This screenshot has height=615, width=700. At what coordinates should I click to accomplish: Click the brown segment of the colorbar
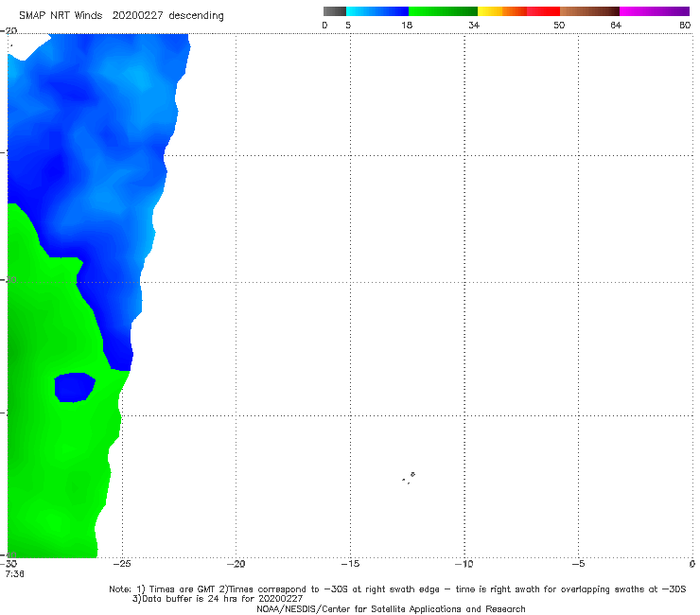point(589,11)
